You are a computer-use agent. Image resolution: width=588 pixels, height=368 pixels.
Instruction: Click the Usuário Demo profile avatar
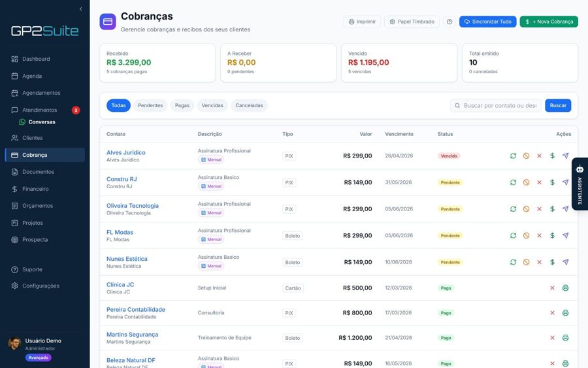tap(14, 343)
